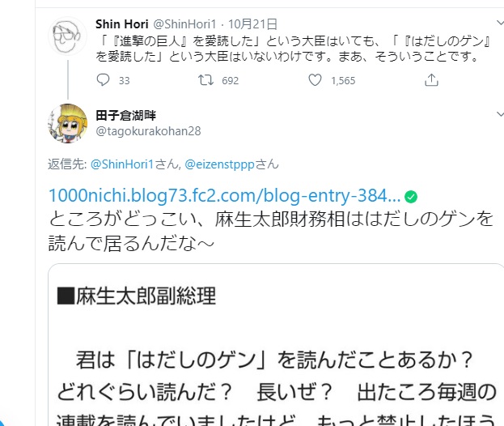
Task: Expand 田子倉湖畔 tweet options chevron
Action: [500, 114]
